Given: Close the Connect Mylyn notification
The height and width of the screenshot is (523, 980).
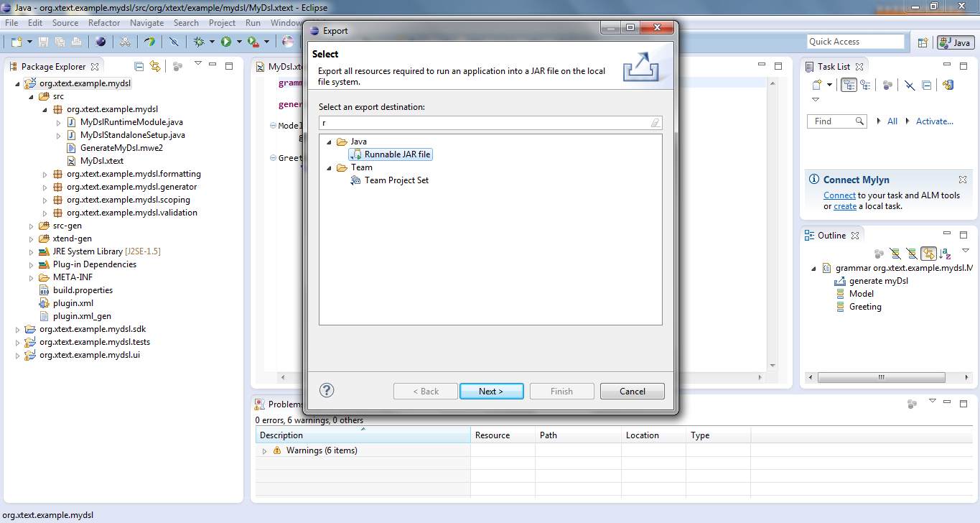Looking at the screenshot, I should (963, 180).
